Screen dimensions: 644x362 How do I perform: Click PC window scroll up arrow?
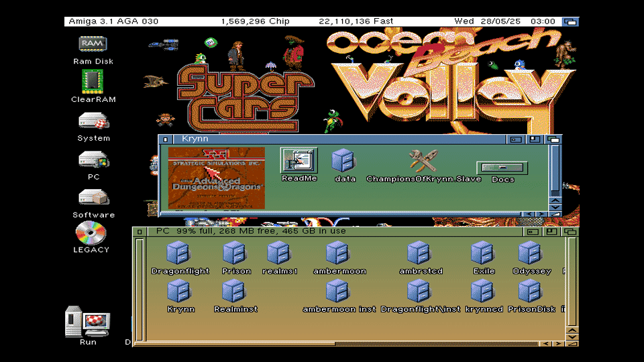(x=572, y=330)
